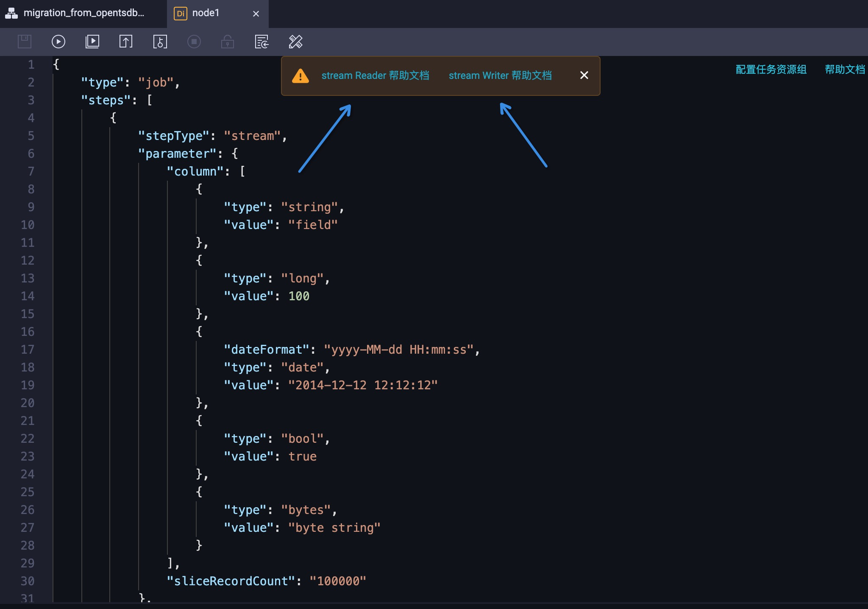Click the "yyyy-MM-dd HH:mm:ss" string

399,349
